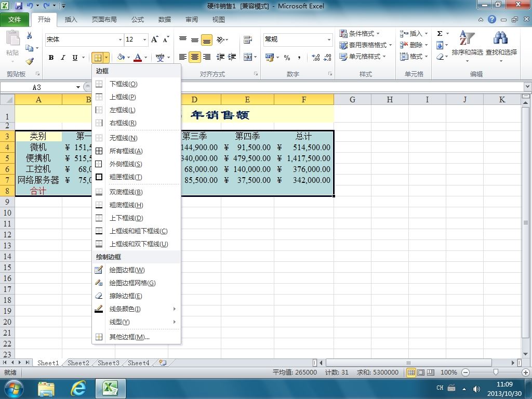Viewport: 532px width, 399px height.
Task: Click the AutoSum sigma icon
Action: [440, 33]
